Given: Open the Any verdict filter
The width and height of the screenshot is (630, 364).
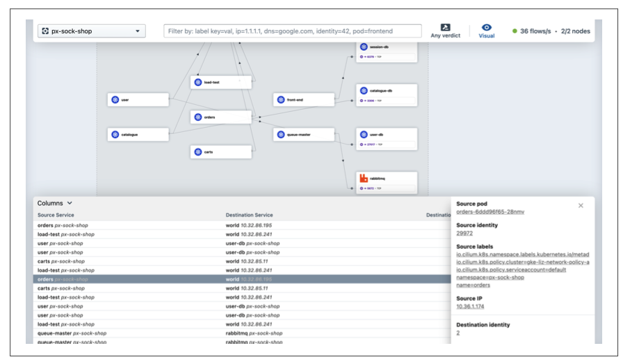Looking at the screenshot, I should point(445,31).
